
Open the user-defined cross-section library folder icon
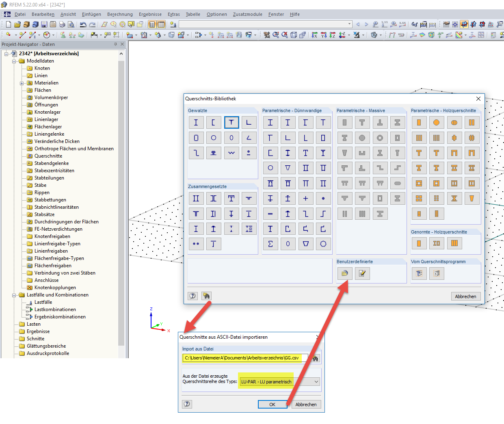pos(344,273)
